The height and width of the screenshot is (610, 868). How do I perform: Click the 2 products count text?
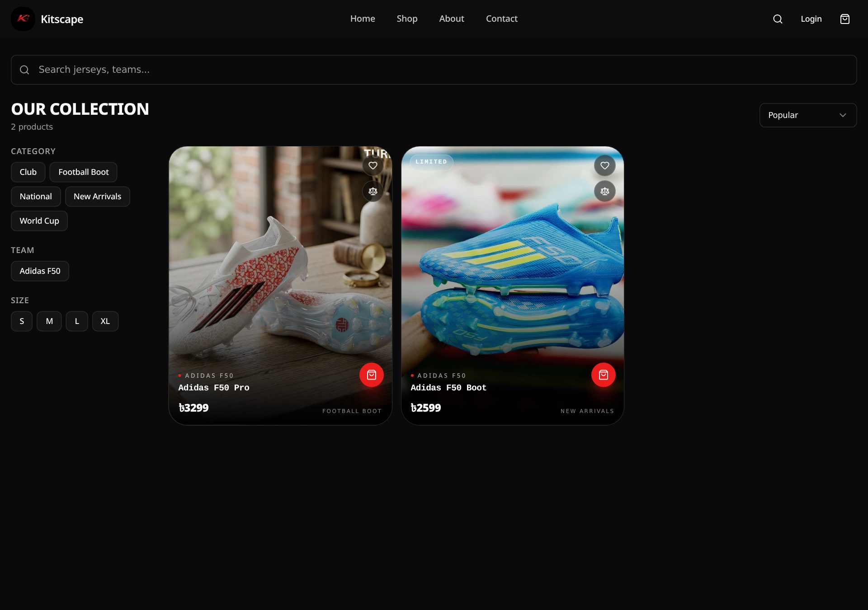click(x=32, y=127)
